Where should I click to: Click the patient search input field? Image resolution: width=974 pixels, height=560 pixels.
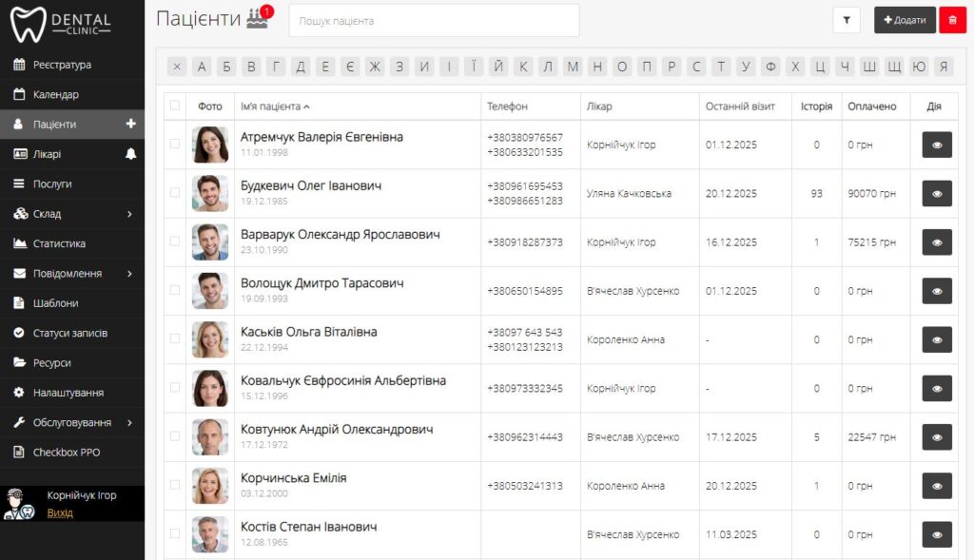(433, 19)
